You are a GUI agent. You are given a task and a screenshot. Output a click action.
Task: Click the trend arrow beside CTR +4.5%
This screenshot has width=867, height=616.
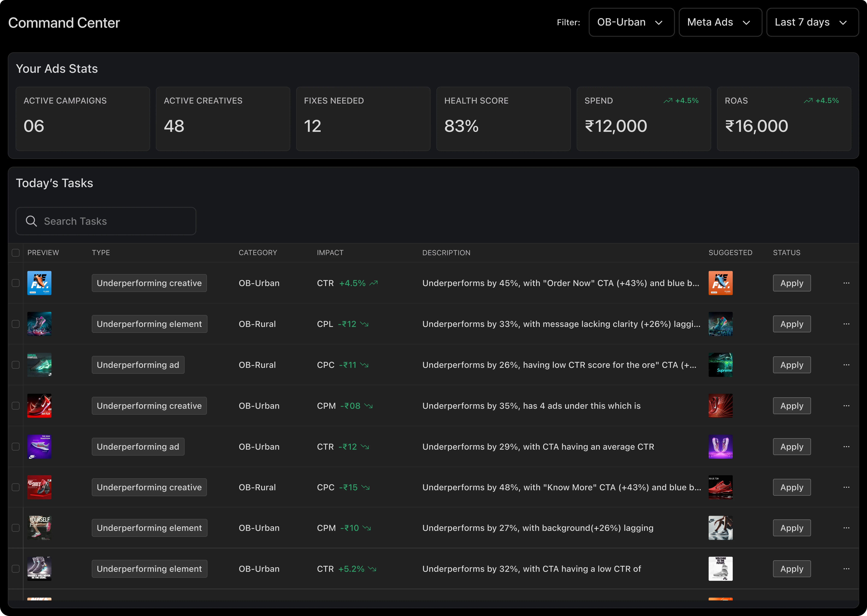coord(374,283)
